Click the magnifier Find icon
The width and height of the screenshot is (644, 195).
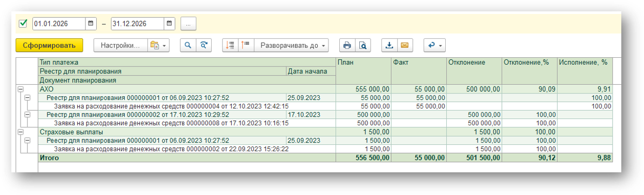point(187,45)
